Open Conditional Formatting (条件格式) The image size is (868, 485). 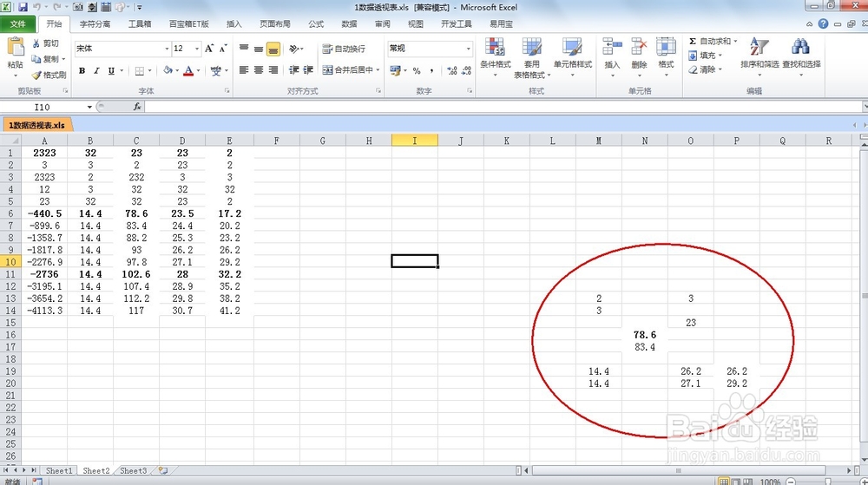(x=495, y=56)
